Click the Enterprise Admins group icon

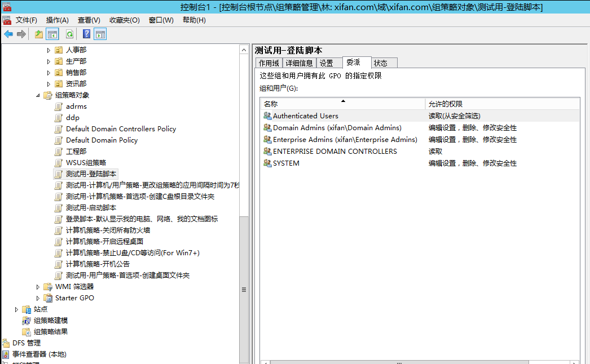(267, 140)
